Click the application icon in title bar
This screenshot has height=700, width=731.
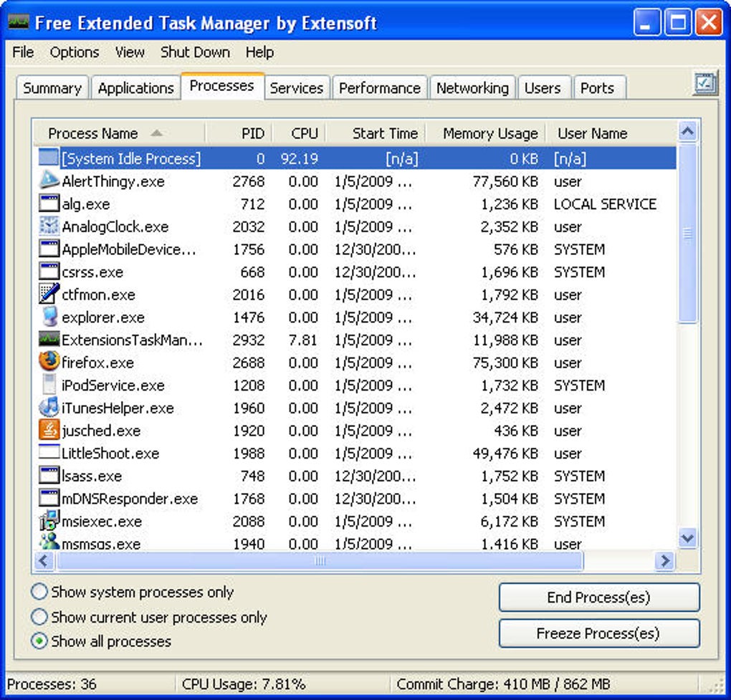click(x=19, y=21)
